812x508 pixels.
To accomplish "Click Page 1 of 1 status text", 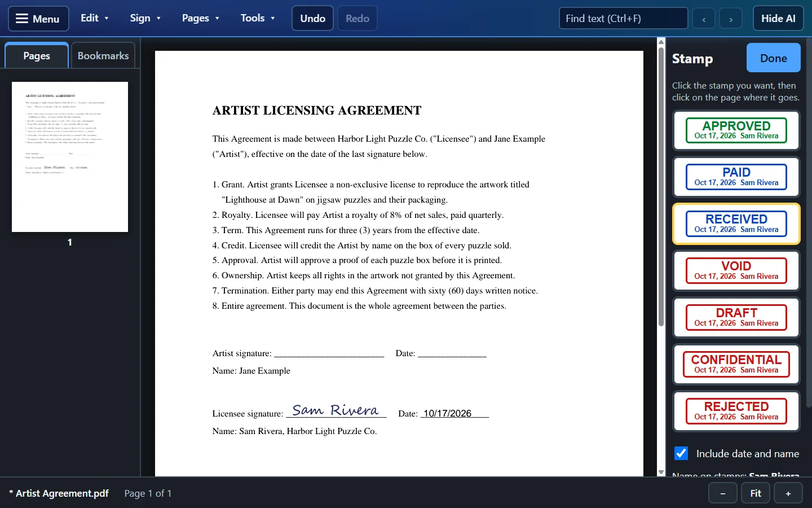I will click(x=148, y=493).
